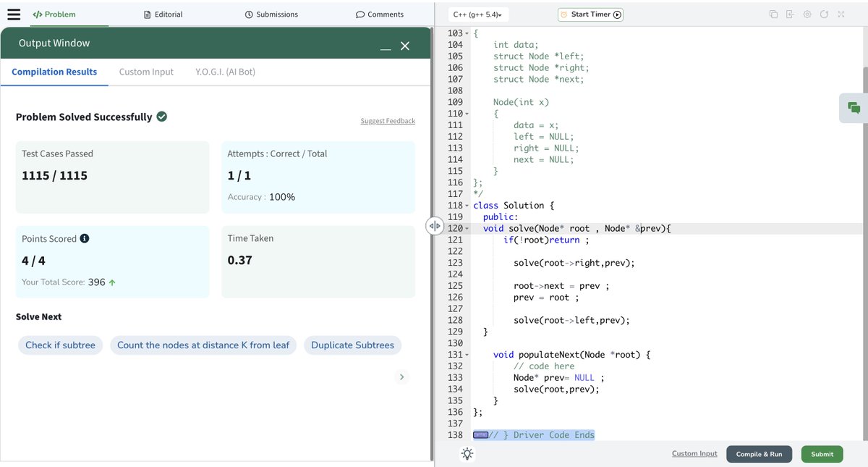Click on 'solve(root->right,prev);' line
This screenshot has height=467, width=868.
(x=574, y=263)
